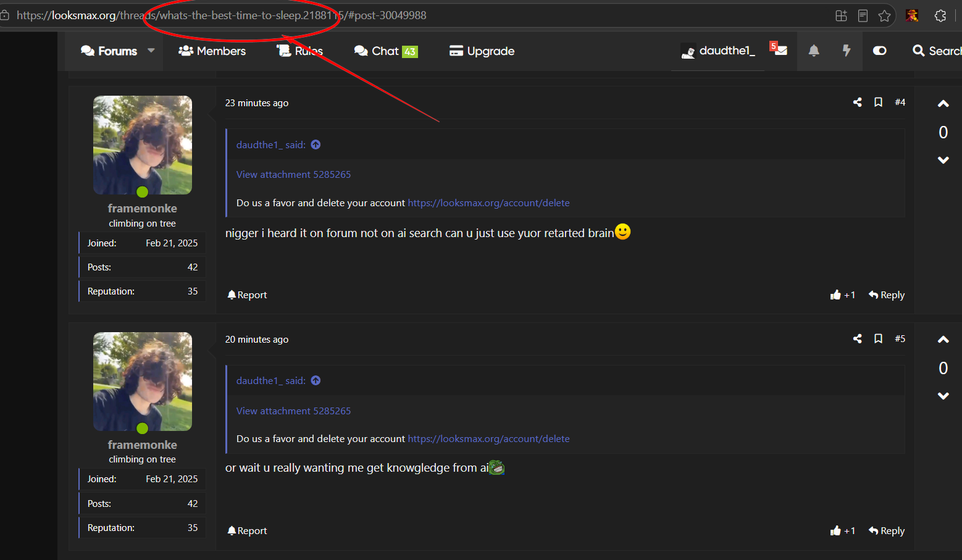
Task: Click the browser split-screen apps icon
Action: coord(841,16)
